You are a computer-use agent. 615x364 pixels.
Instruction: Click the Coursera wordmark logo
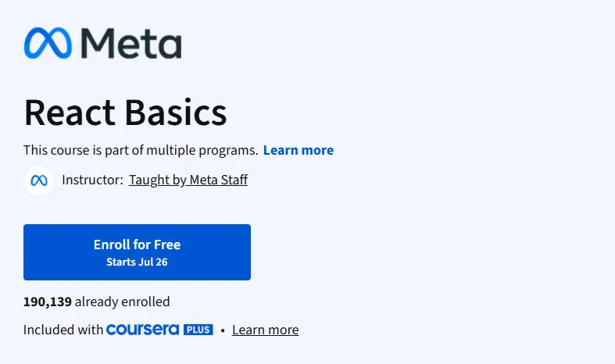142,330
